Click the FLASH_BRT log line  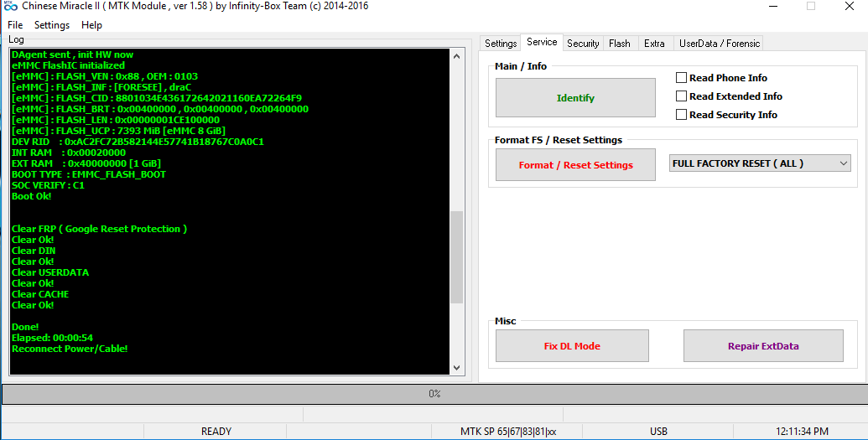click(160, 109)
